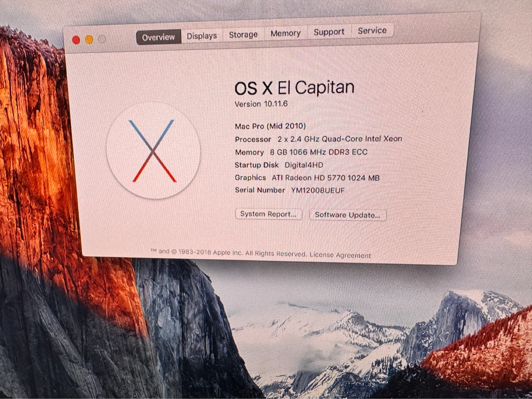Click the Serial Number label
Viewport: 532px width, 399px height.
pyautogui.click(x=260, y=190)
